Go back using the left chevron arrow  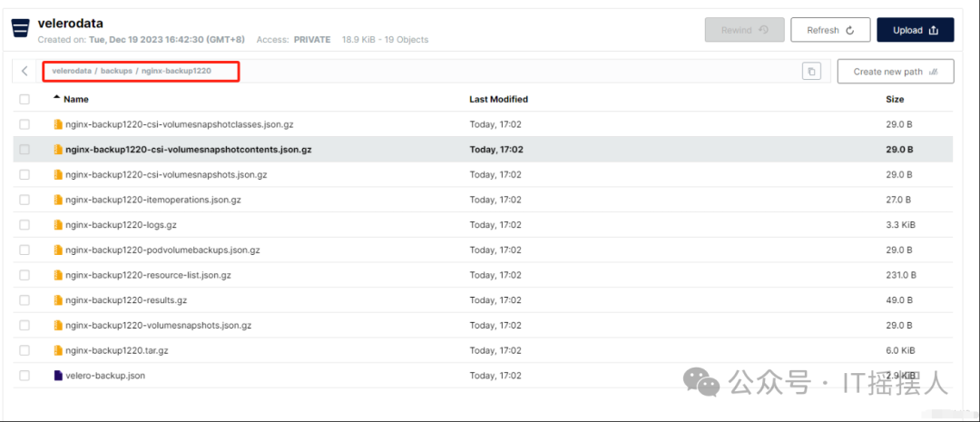24,72
